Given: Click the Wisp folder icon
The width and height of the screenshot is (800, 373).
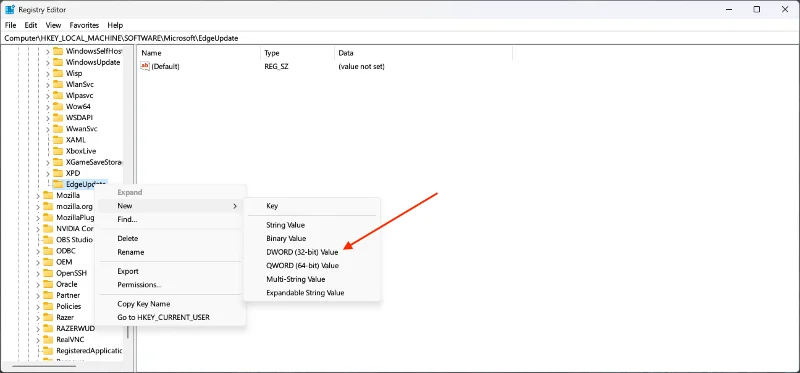Looking at the screenshot, I should [x=58, y=73].
